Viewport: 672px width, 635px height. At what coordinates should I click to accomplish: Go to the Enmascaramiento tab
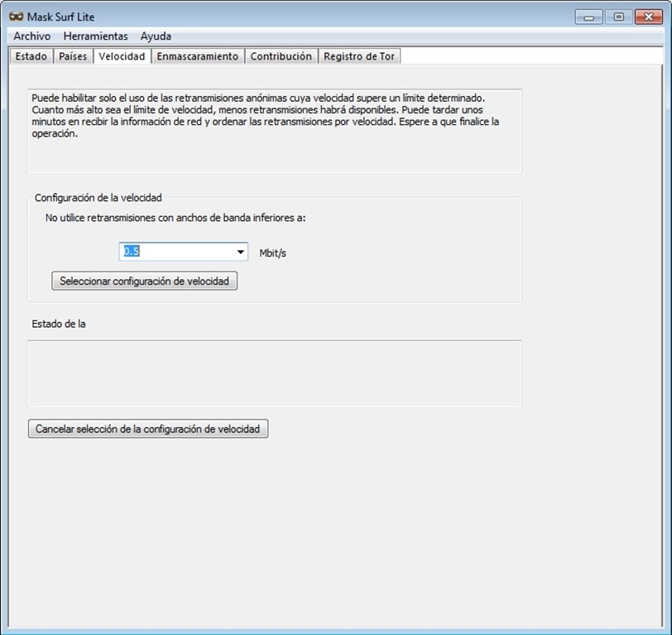click(x=198, y=56)
